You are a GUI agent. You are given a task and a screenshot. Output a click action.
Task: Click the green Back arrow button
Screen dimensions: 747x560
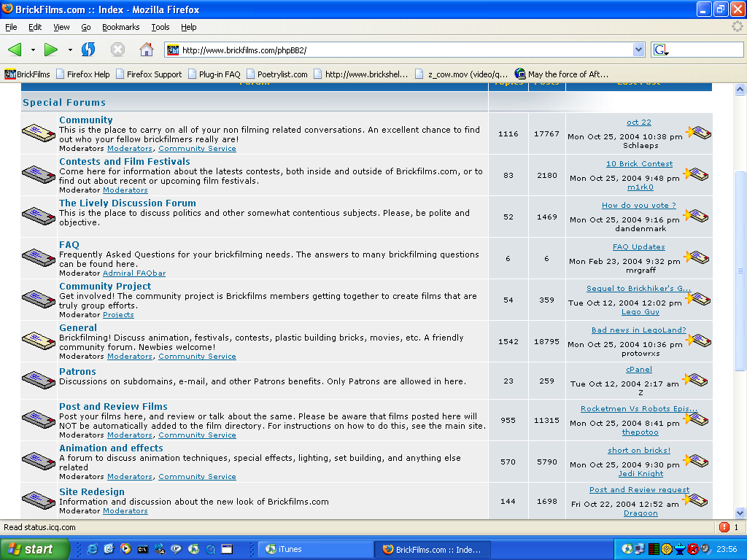pyautogui.click(x=15, y=50)
